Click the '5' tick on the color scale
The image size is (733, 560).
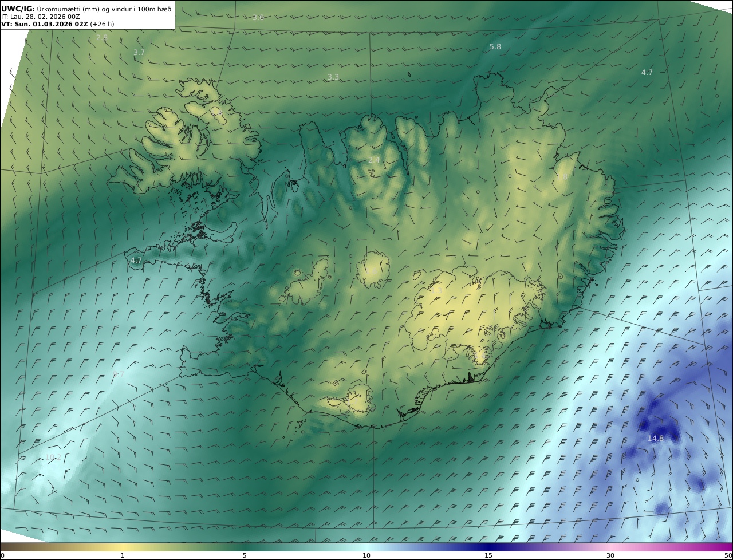tap(245, 555)
